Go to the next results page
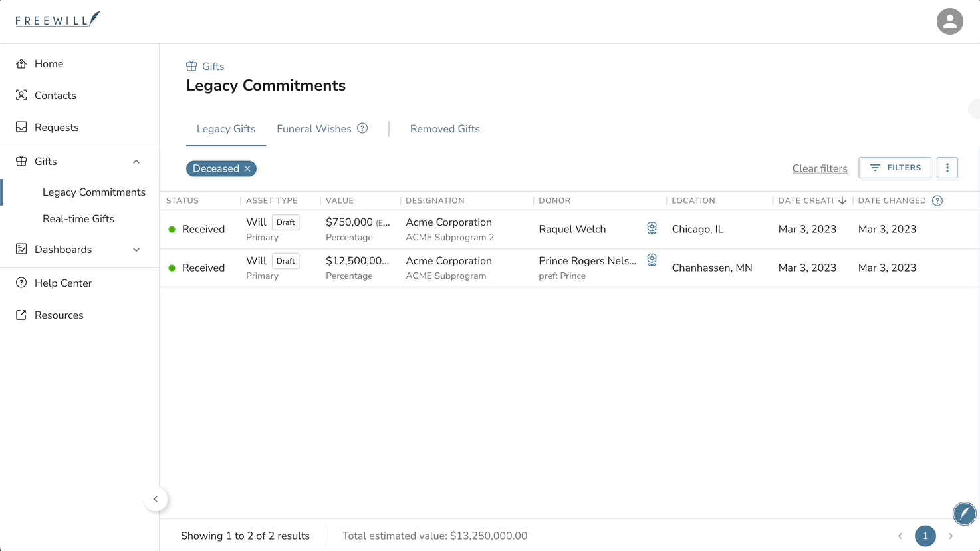The image size is (980, 551). pos(951,536)
